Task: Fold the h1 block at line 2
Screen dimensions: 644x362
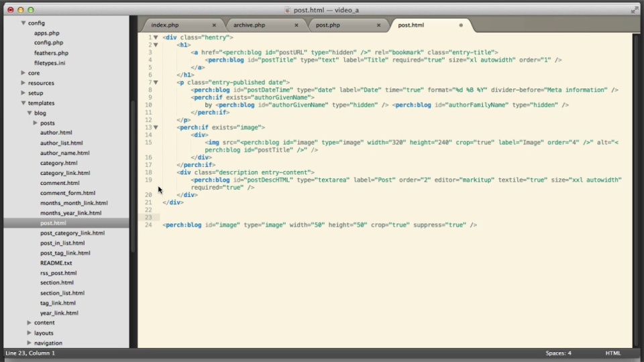Action: coord(156,45)
